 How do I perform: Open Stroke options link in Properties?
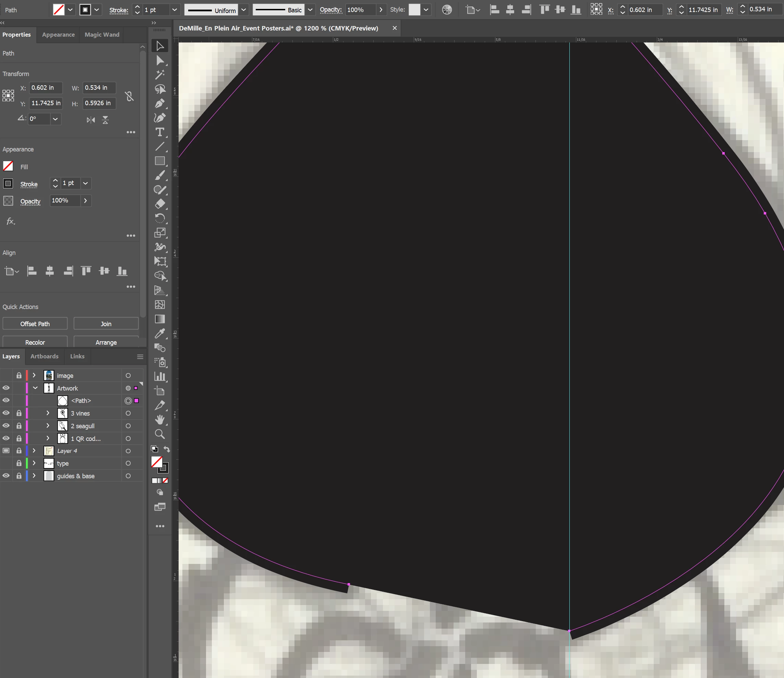pyautogui.click(x=29, y=184)
